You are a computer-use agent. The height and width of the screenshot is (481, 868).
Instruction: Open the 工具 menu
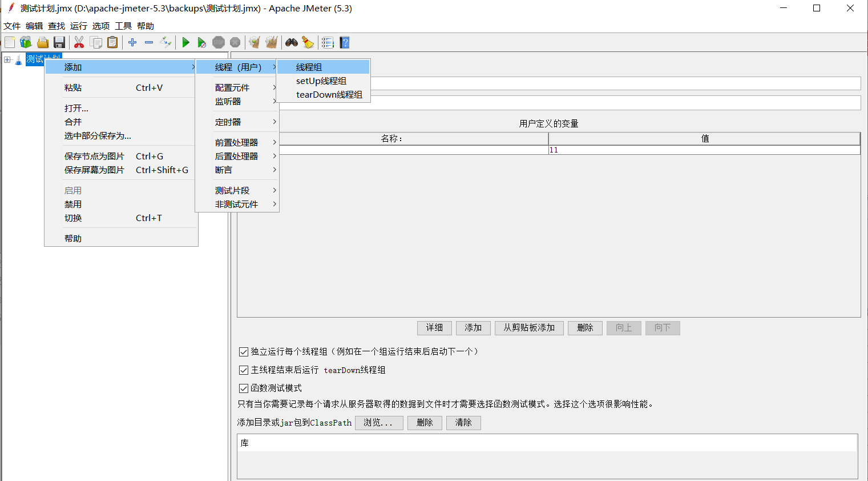click(123, 26)
